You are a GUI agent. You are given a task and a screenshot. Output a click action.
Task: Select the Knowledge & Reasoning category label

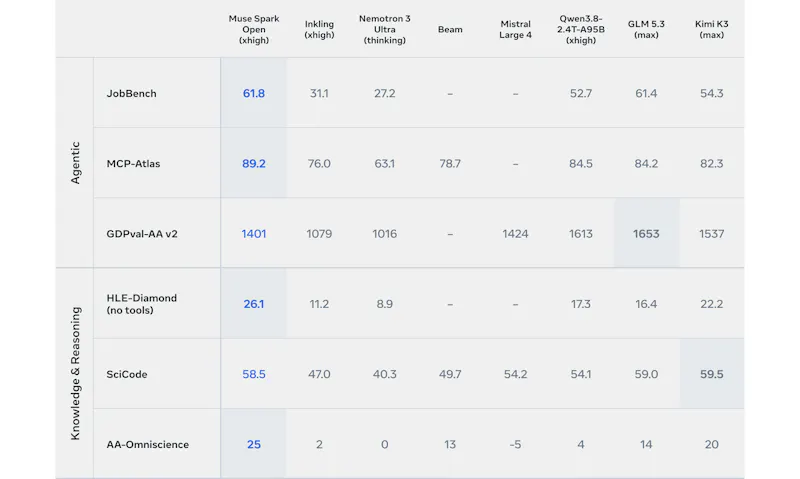(75, 373)
